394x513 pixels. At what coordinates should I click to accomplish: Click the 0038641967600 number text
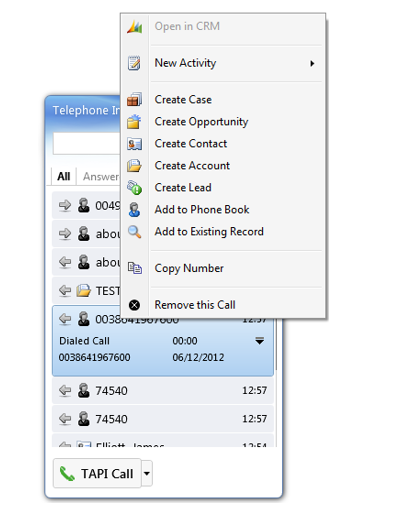click(x=95, y=357)
